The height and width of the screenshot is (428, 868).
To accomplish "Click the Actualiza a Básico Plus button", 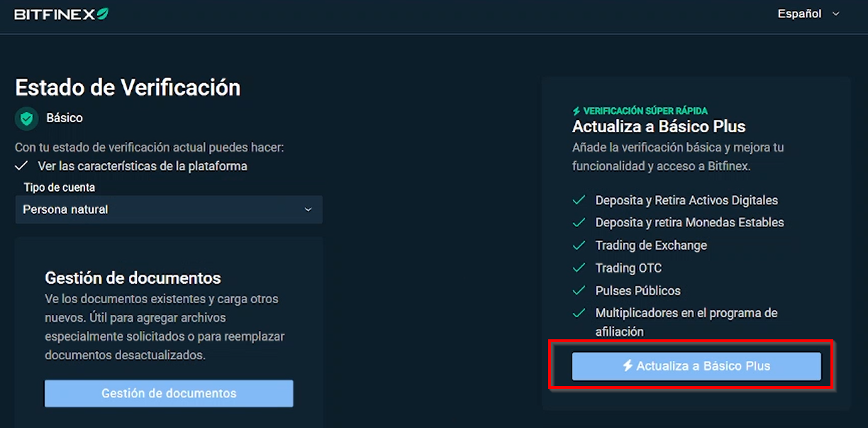I will coord(696,366).
